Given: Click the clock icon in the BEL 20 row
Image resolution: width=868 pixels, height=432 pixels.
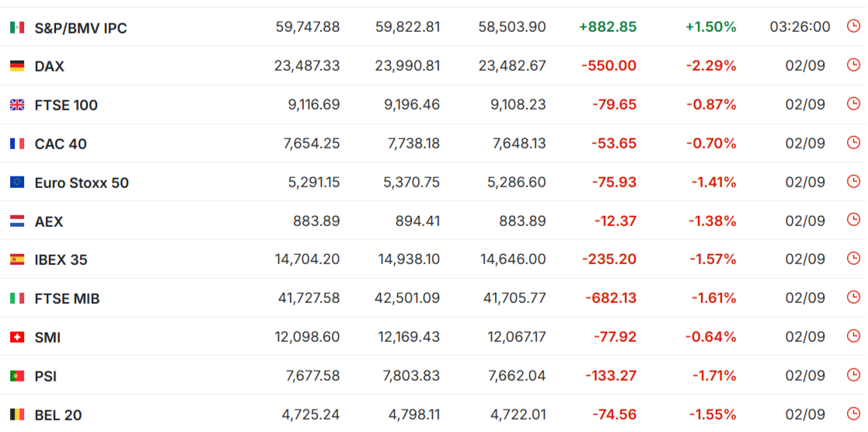Looking at the screenshot, I should tap(853, 413).
